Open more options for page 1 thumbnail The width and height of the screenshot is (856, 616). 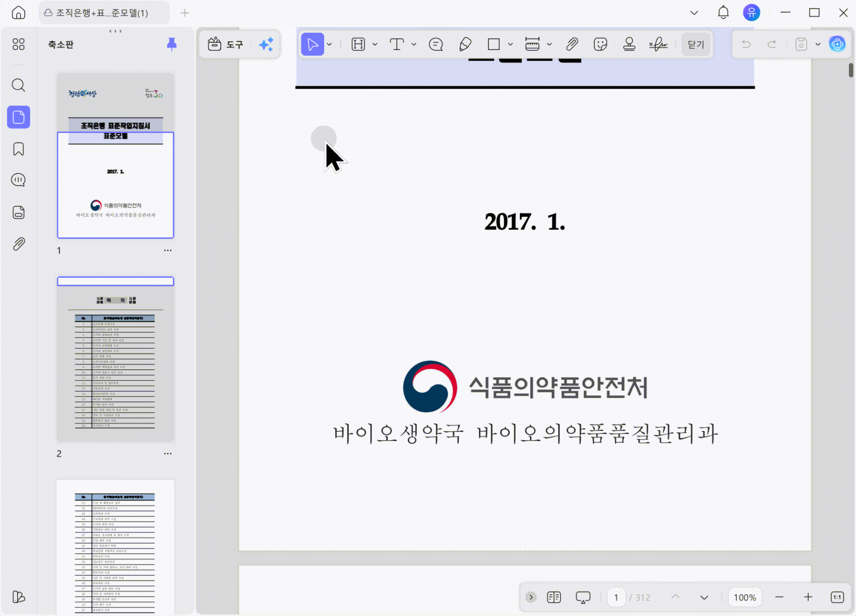168,251
